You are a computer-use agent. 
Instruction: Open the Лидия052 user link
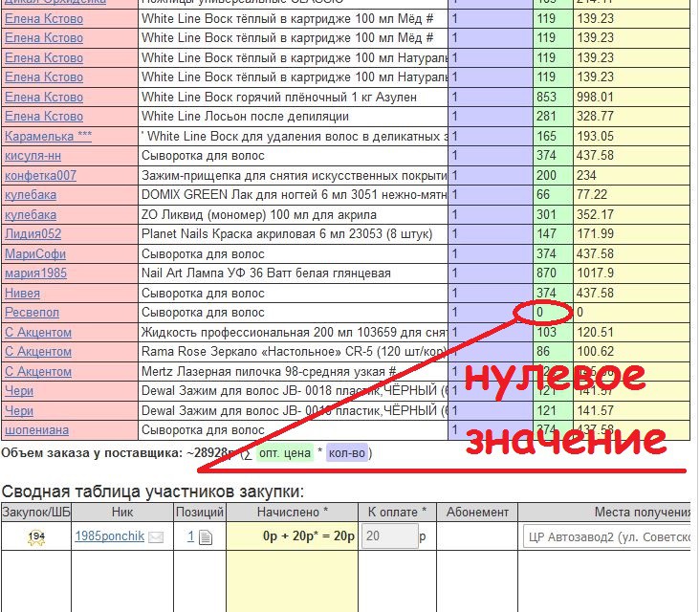[x=33, y=234]
